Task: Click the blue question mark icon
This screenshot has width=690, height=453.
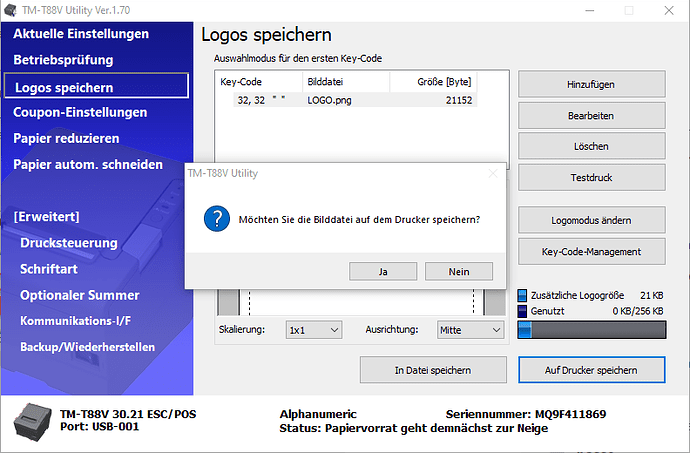Action: (x=217, y=219)
